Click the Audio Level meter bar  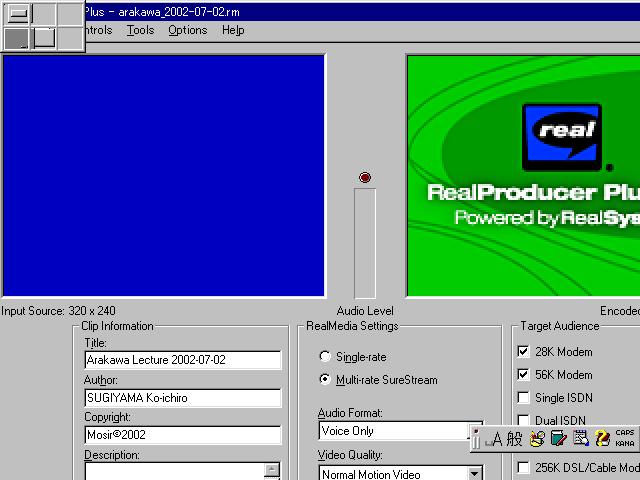tap(365, 243)
